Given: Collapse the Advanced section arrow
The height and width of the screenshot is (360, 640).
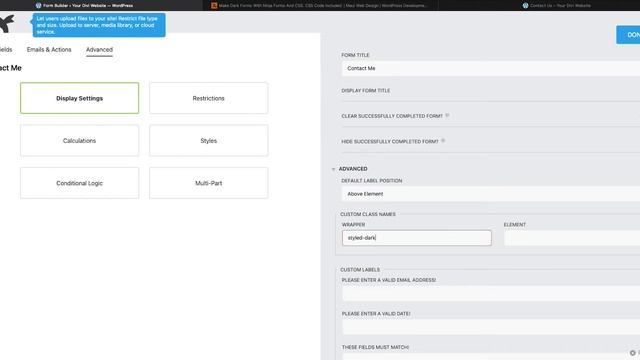Looking at the screenshot, I should [333, 169].
